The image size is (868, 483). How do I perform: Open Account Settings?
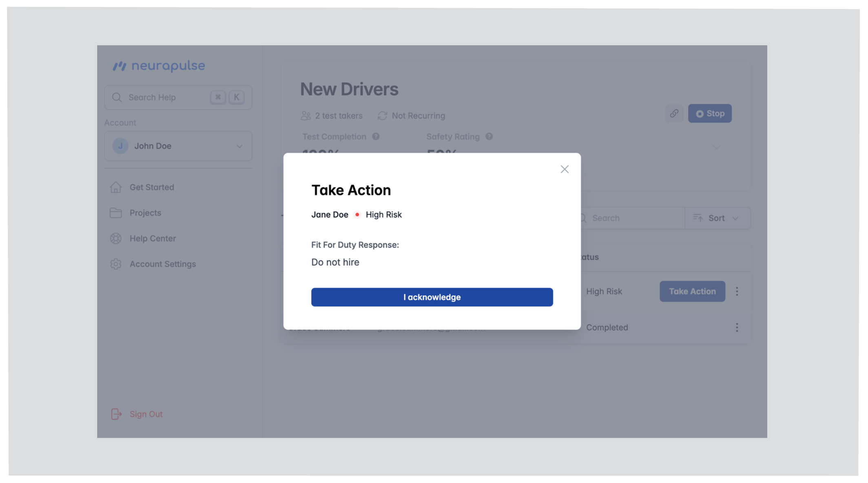click(162, 264)
